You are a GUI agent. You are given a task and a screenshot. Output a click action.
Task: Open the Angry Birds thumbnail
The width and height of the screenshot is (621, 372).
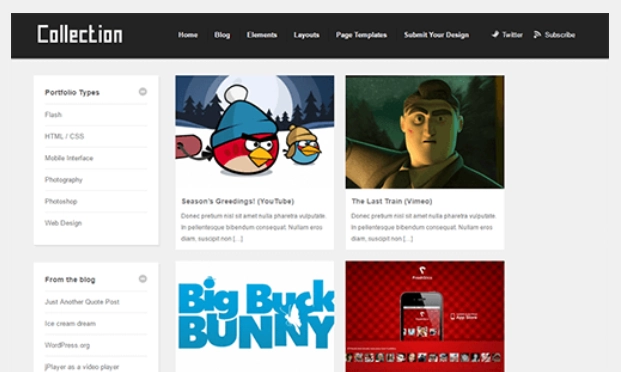[x=255, y=132]
